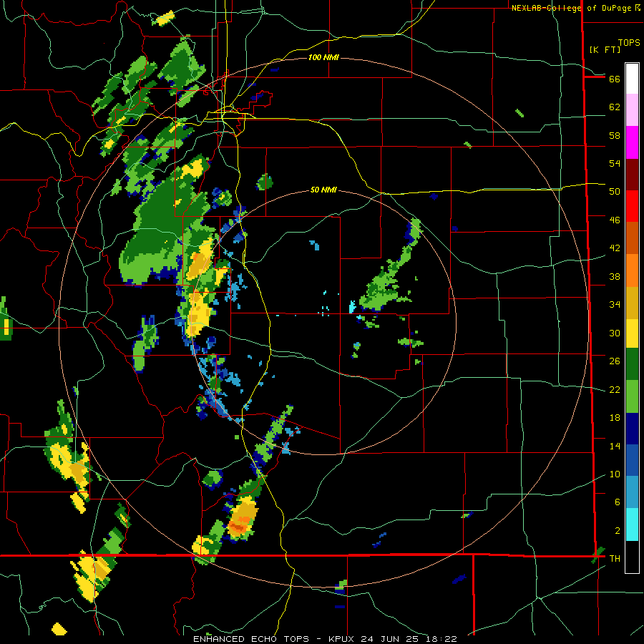The image size is (644, 644).
Task: Click the 50 NMI range ring label
Action: (x=323, y=190)
